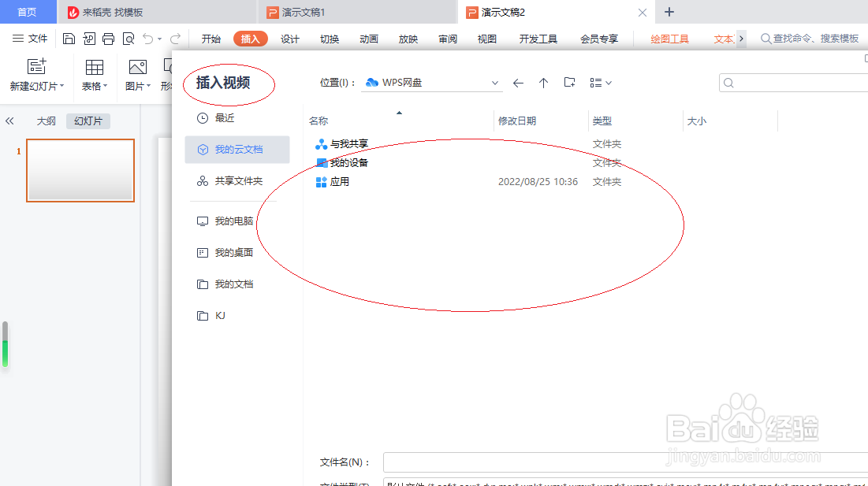
Task: Click inside the 文件名 input field
Action: pos(552,462)
